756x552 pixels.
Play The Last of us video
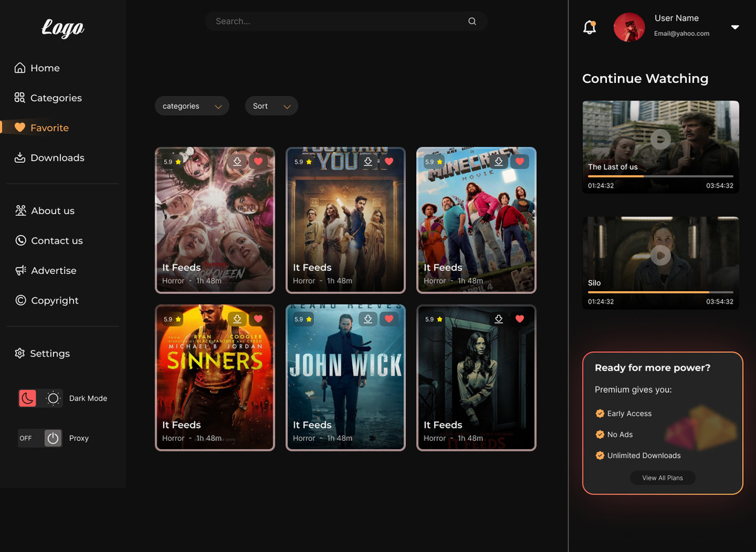pos(661,139)
